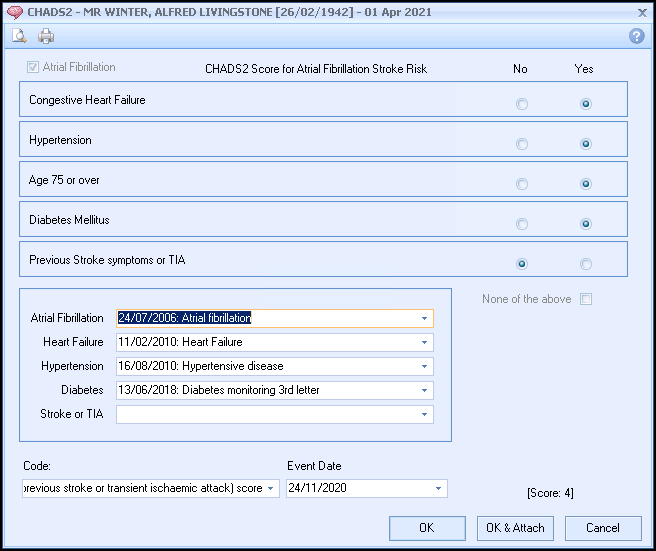The width and height of the screenshot is (656, 551).
Task: Select No for Age 75 or over
Action: [522, 184]
